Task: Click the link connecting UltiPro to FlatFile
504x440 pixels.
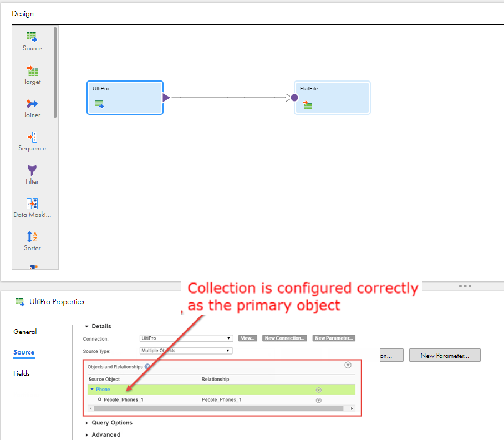Action: pyautogui.click(x=228, y=98)
